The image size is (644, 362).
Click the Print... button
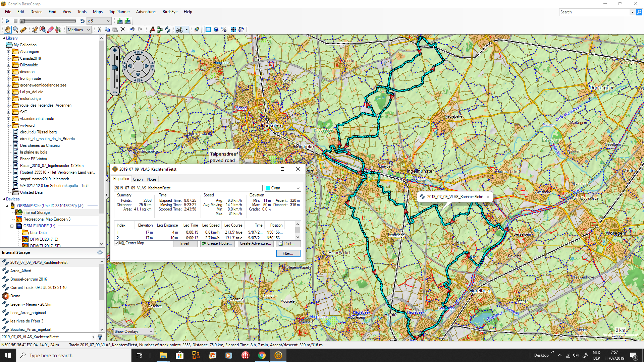click(x=288, y=243)
